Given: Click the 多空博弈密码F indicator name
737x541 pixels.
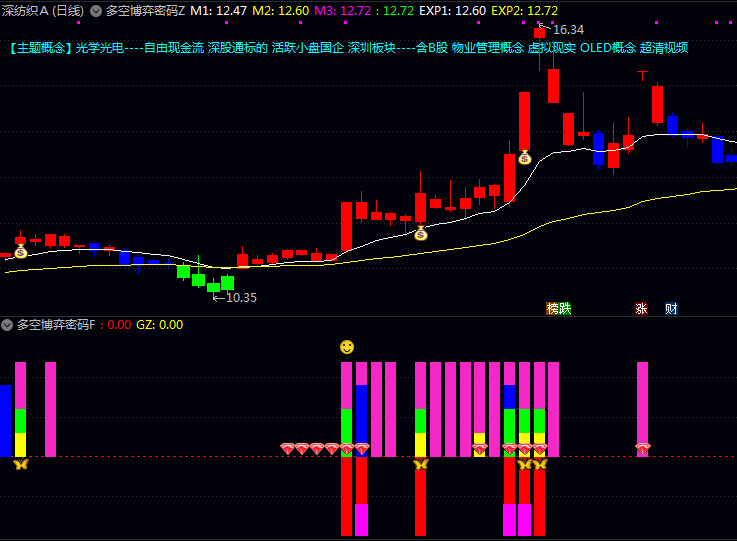Looking at the screenshot, I should [x=56, y=325].
